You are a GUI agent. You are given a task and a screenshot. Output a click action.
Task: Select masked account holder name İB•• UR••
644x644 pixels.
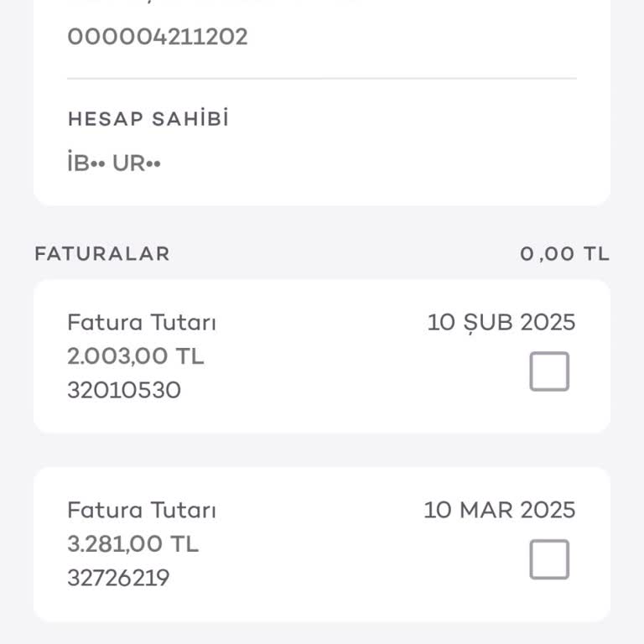click(114, 164)
